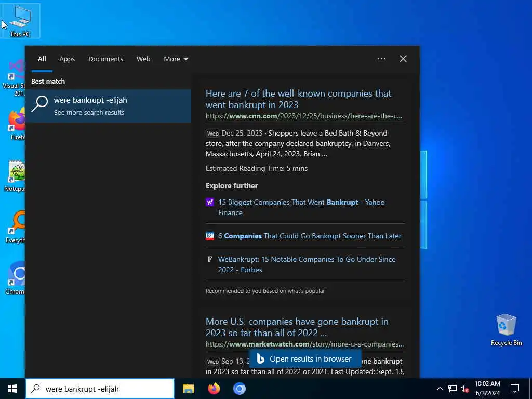This screenshot has height=399, width=532.
Task: Open '6 Companies That Could Go Bankrupt' link
Action: coord(310,236)
